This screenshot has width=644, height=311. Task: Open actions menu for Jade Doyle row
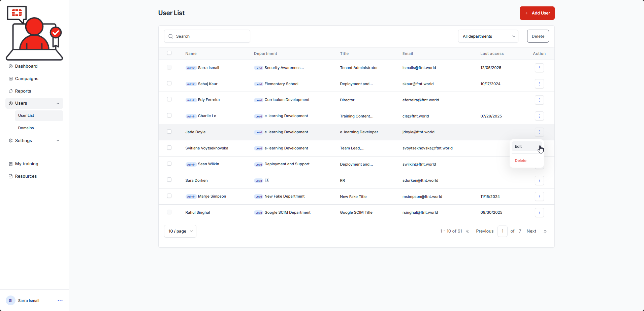pyautogui.click(x=539, y=132)
